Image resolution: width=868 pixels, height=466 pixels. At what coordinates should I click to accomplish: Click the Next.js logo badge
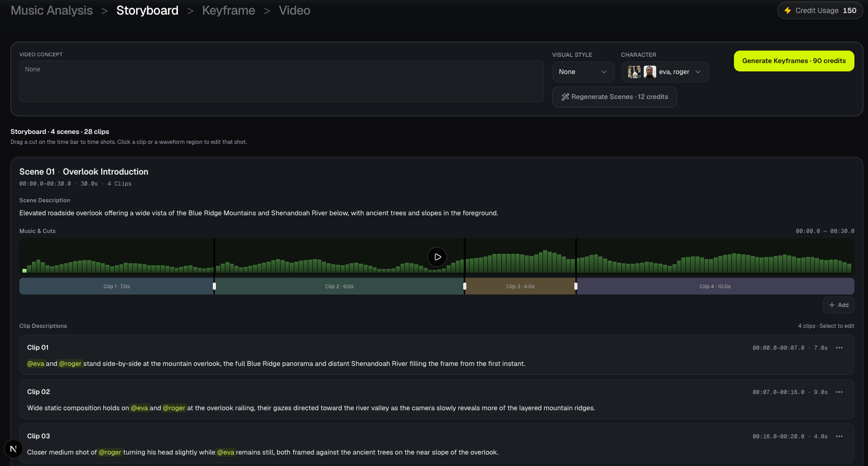coord(14,449)
